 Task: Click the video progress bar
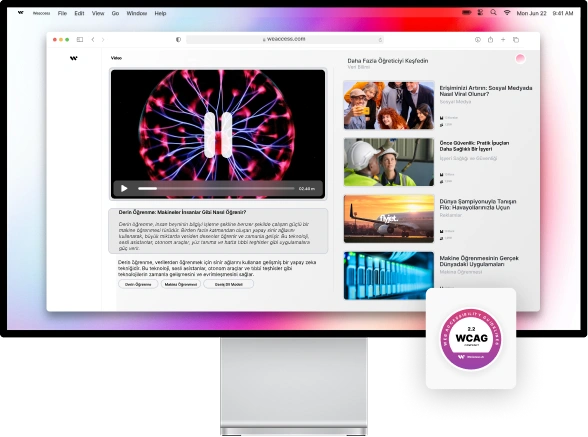216,188
